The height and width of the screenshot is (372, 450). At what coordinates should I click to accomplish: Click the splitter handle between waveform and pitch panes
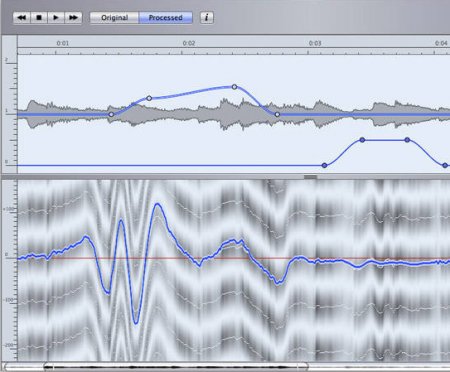[310, 177]
